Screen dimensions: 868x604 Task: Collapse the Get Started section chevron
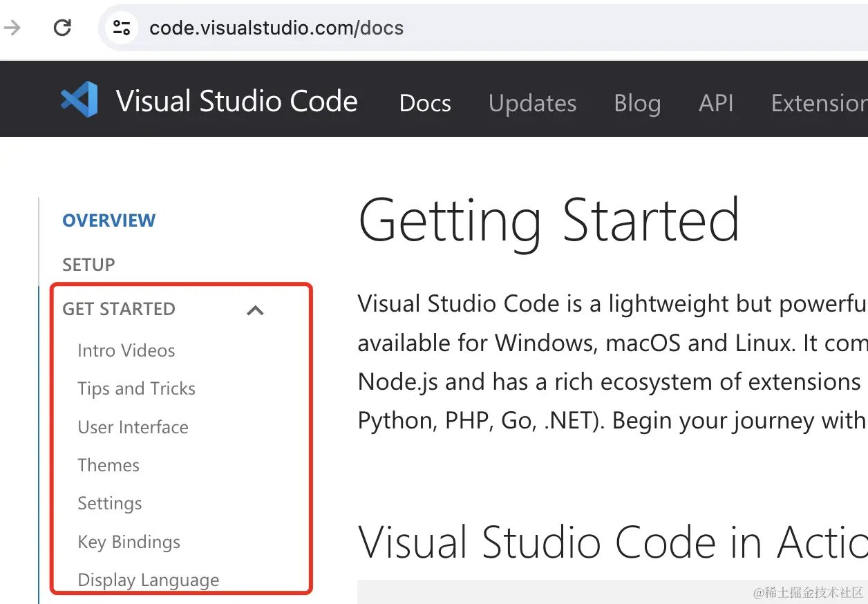pos(255,310)
